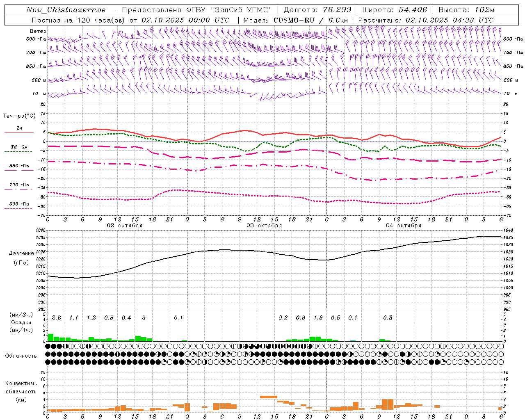Click the '04 октября' date label

pyautogui.click(x=404, y=226)
